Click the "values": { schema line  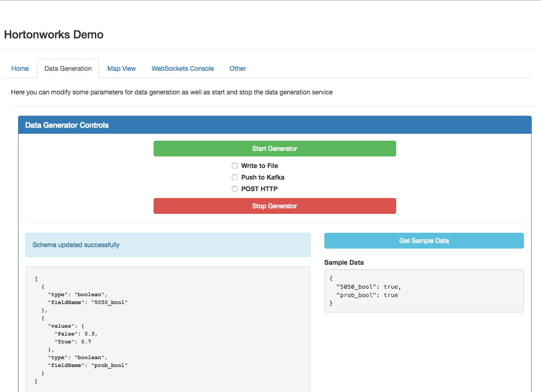[x=66, y=326]
